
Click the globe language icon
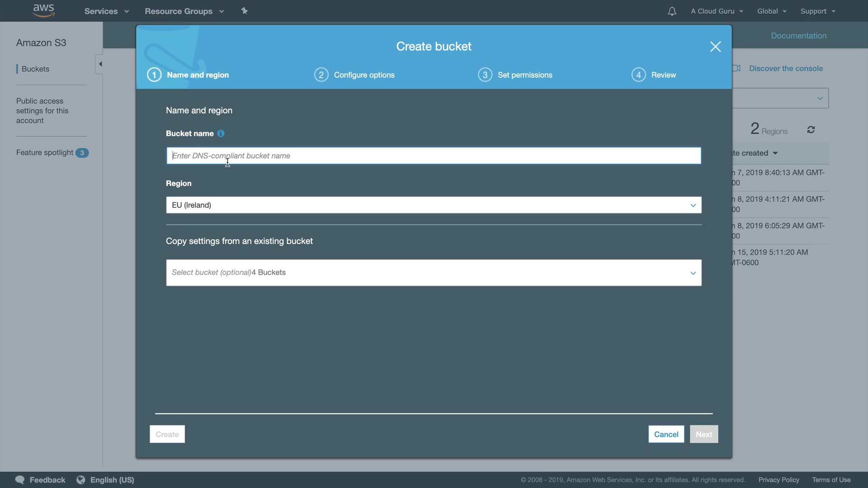(81, 480)
